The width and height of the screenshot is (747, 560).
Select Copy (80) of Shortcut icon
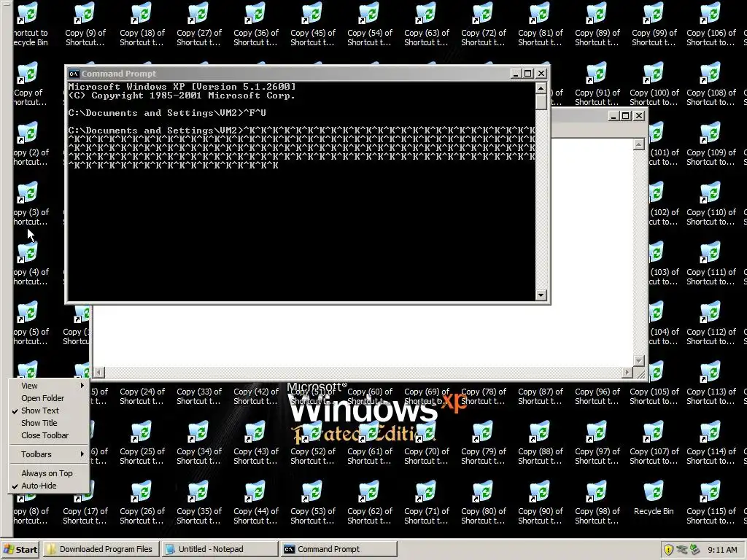click(484, 502)
